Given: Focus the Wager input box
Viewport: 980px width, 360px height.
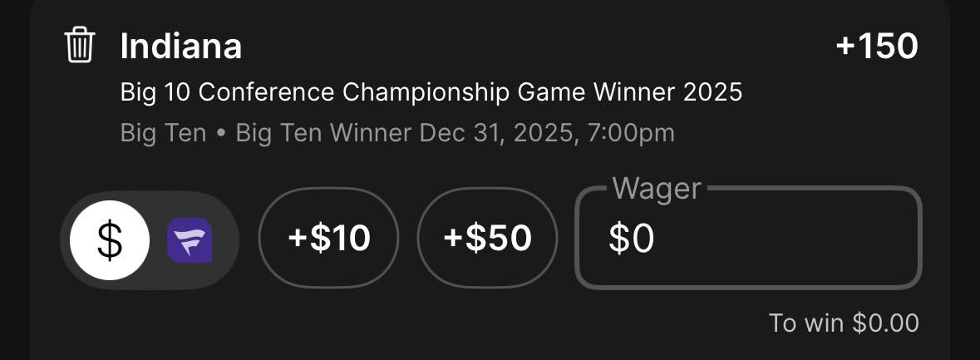Looking at the screenshot, I should [x=748, y=239].
